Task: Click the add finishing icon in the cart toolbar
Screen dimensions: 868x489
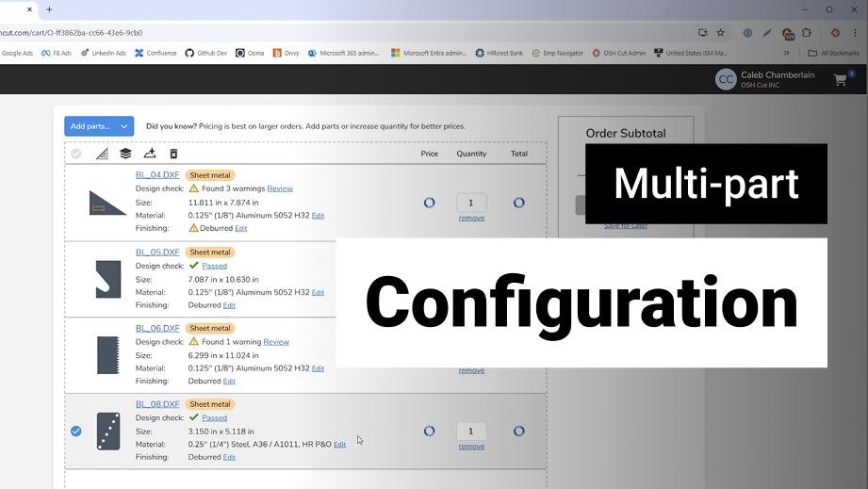Action: tap(150, 154)
